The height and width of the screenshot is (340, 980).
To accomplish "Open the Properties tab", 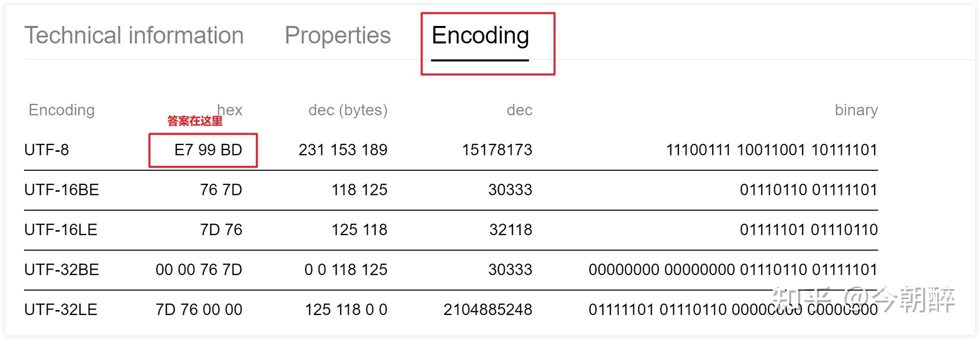I will pos(338,35).
